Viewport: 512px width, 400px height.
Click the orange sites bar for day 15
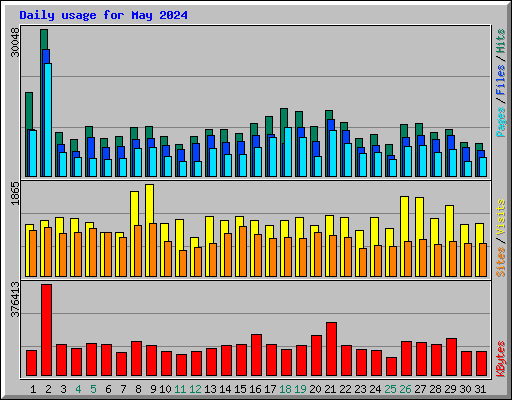(243, 252)
